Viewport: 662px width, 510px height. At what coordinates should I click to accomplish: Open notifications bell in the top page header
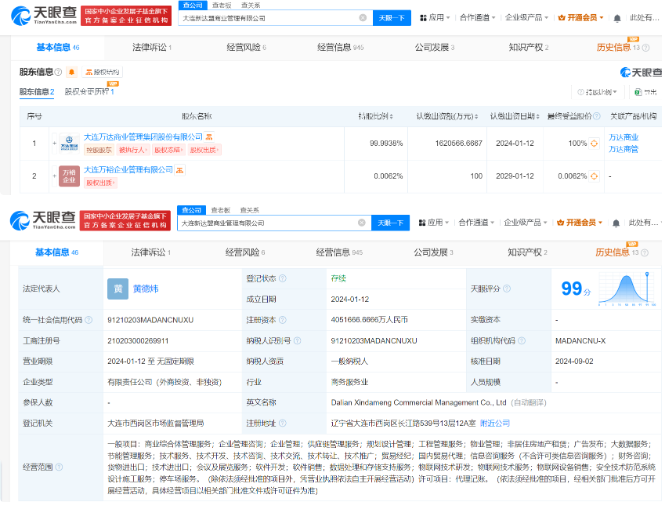pyautogui.click(x=617, y=18)
